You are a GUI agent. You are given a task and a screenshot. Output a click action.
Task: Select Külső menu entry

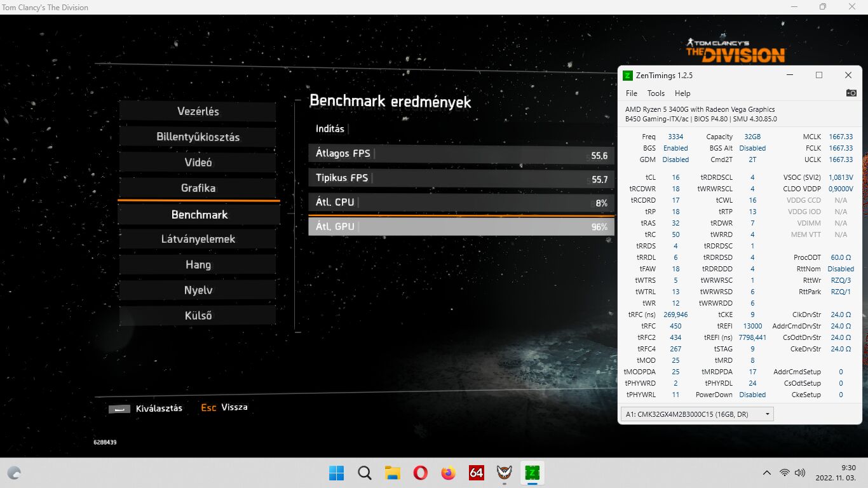[x=198, y=315]
